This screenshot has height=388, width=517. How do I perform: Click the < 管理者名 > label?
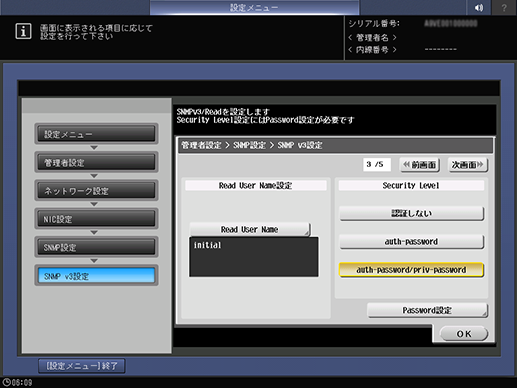[x=372, y=38]
